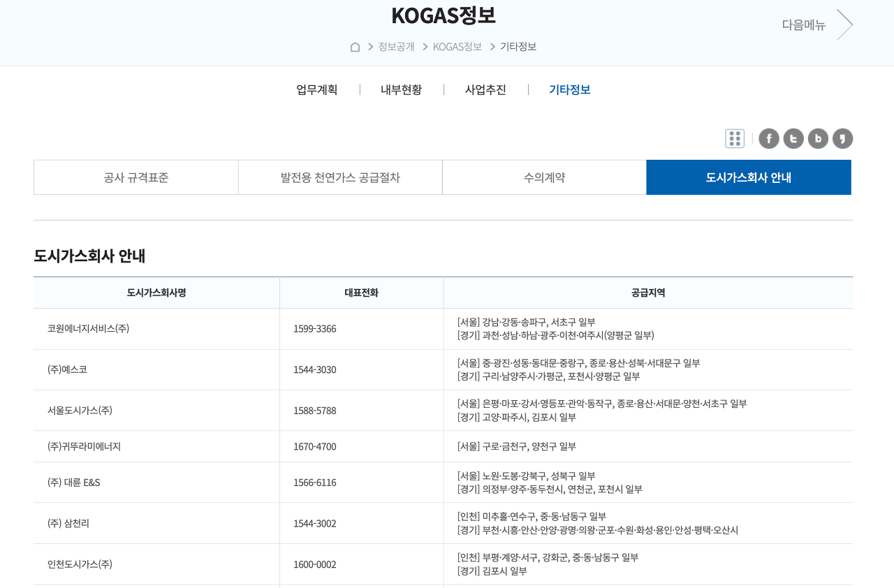Switch to 발전용 천연가스 공급절차 tab

coord(340,177)
